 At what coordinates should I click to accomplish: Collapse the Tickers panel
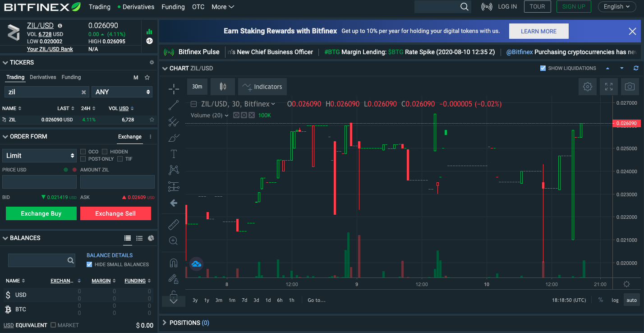point(5,63)
